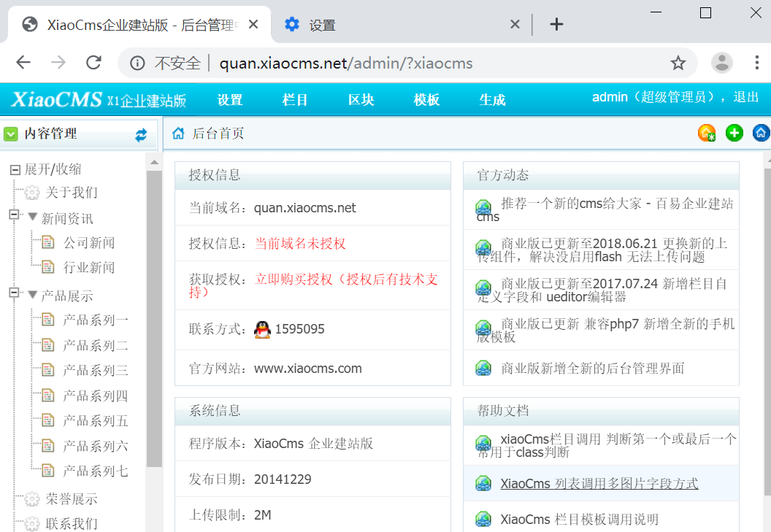Screen dimensions: 771x532
Task: Switch to the 设置 browser tab
Action: click(401, 25)
